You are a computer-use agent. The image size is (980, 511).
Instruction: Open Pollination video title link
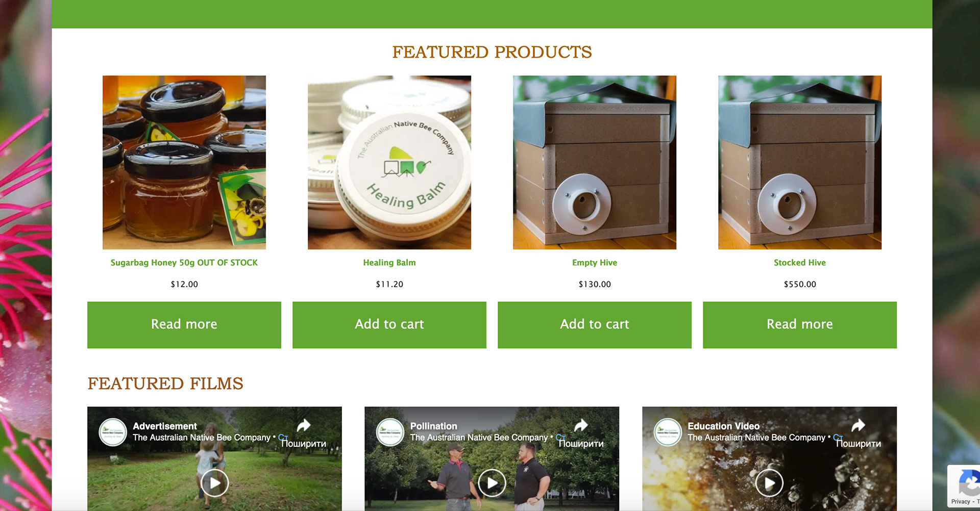click(x=434, y=426)
